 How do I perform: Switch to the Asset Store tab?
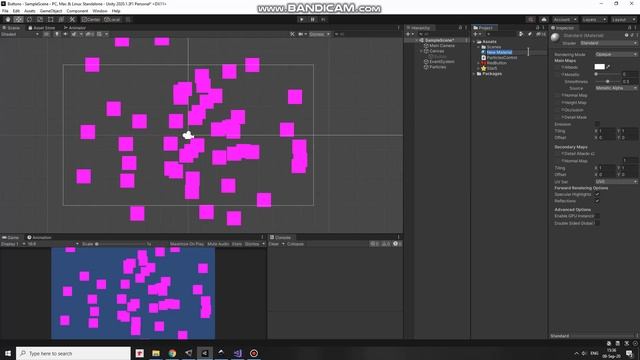[x=41, y=28]
